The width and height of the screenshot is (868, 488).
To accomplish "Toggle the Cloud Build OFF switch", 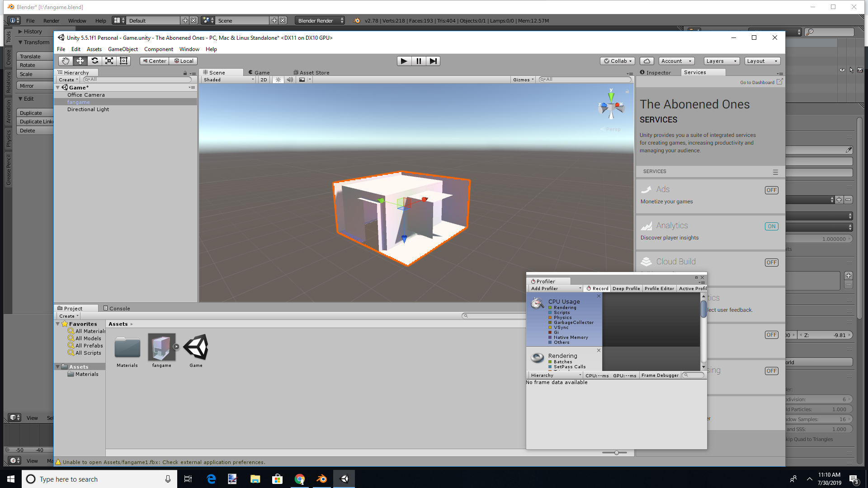I will point(771,263).
